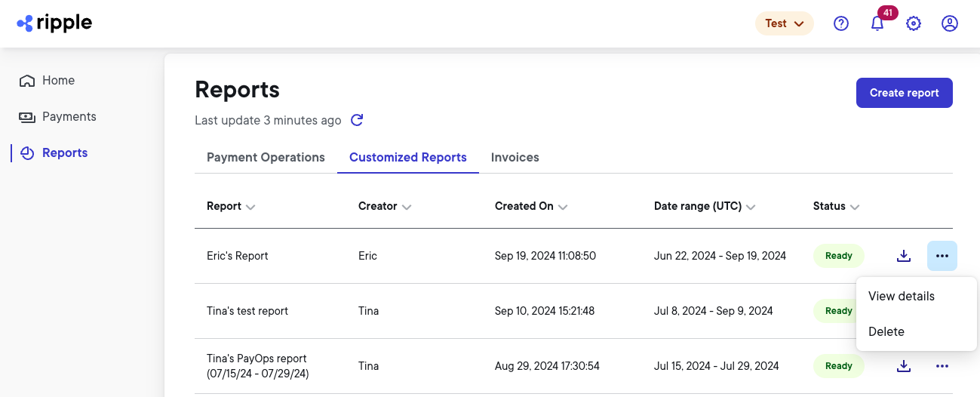Click the Sep 10, 2024 15:21:48 timestamp
The width and height of the screenshot is (980, 397).
tap(545, 311)
